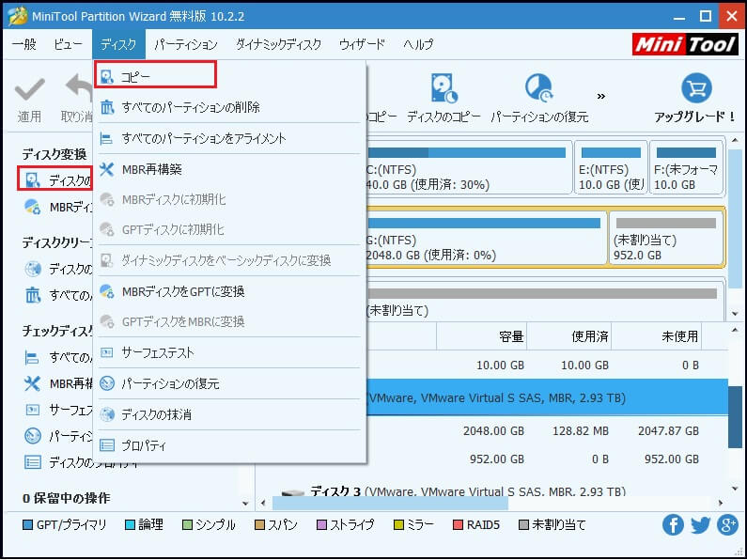Choose すべてのパーティションをアライメント menu entry
The width and height of the screenshot is (747, 560).
[x=229, y=138]
